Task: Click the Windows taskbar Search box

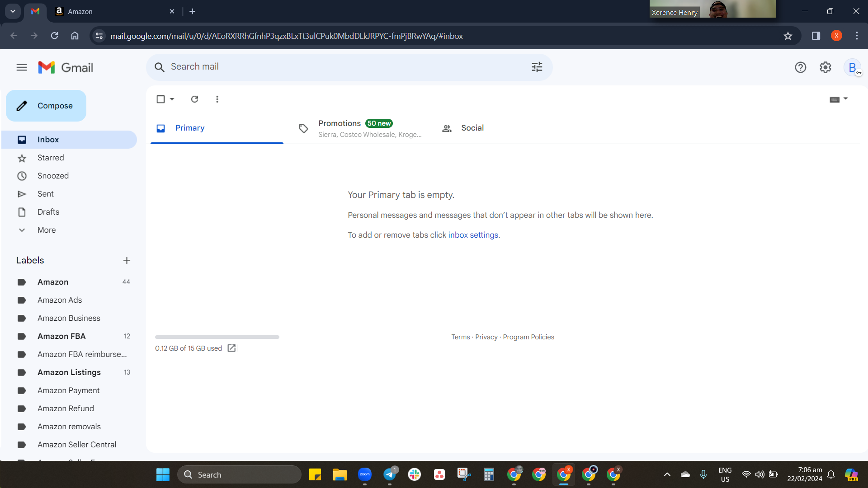Action: (x=239, y=474)
